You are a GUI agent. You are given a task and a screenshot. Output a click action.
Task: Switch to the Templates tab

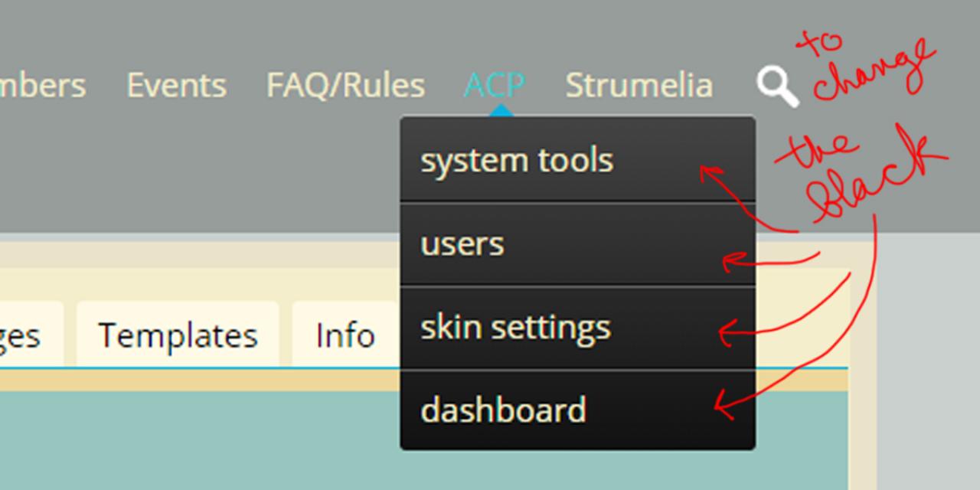(x=178, y=335)
